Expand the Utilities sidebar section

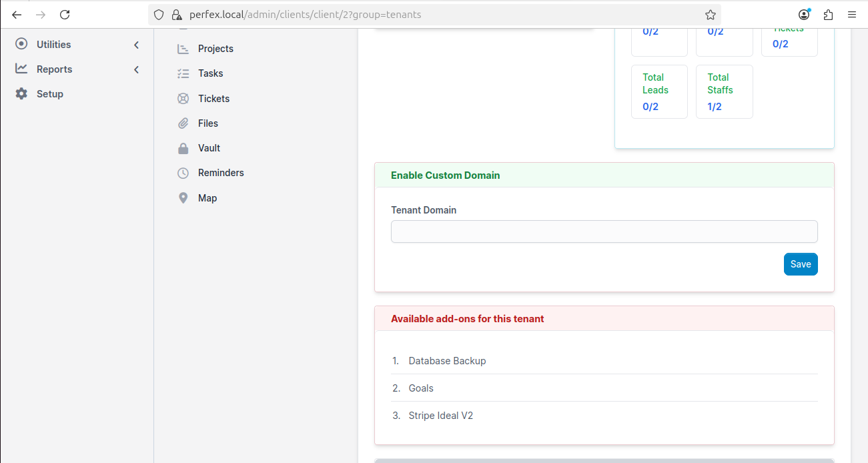136,44
